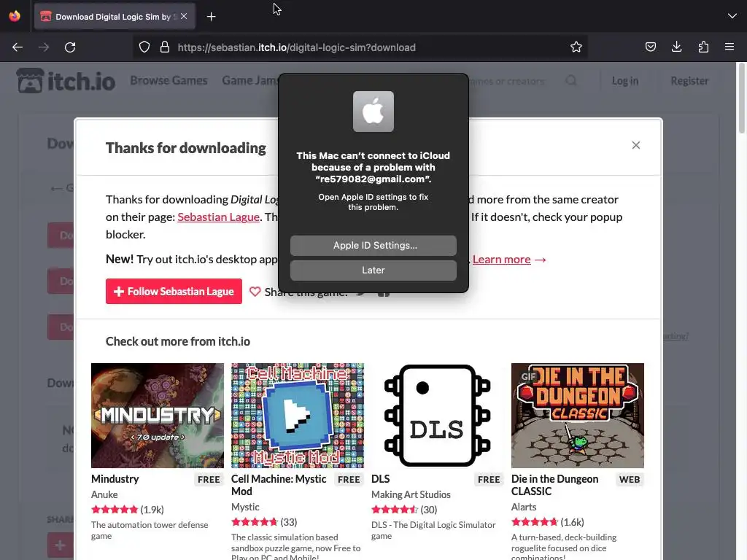
Task: Click the forward navigation arrow
Action: pyautogui.click(x=44, y=47)
